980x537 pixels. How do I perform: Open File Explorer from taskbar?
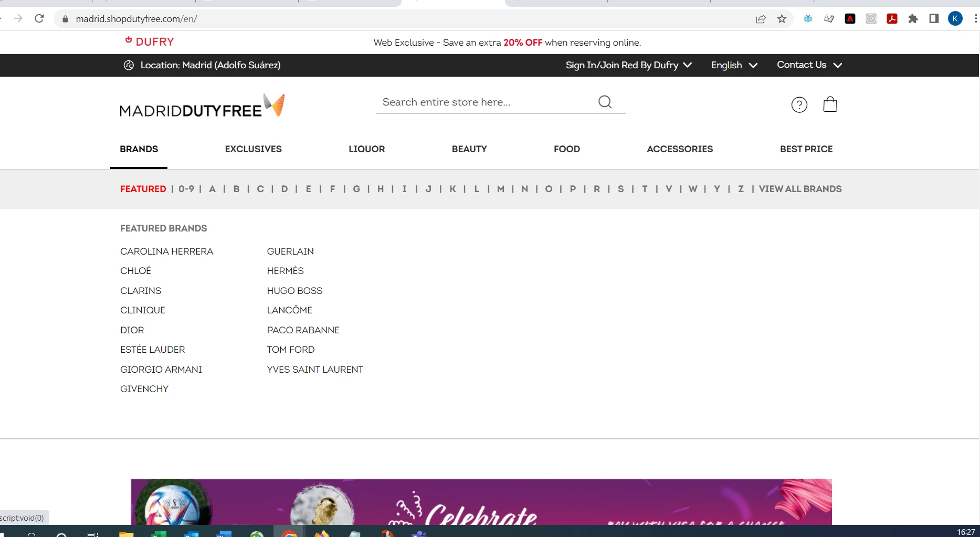(126, 534)
